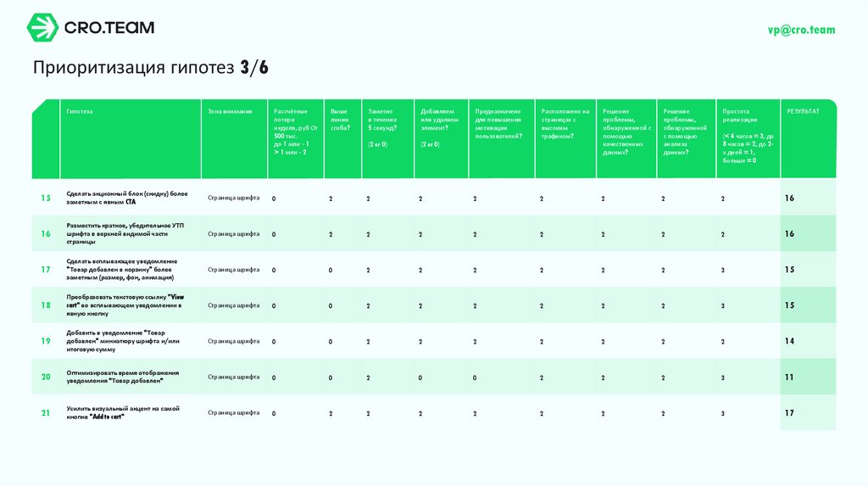Screen dimensions: 868x487
Task: Click the slide title Приоритизация гипотез 3/6
Action: 151,68
